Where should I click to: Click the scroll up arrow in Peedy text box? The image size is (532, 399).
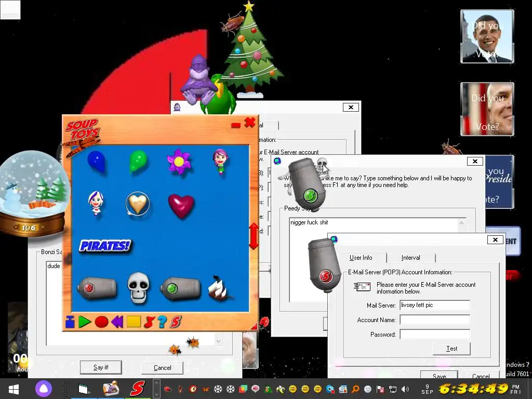461,223
